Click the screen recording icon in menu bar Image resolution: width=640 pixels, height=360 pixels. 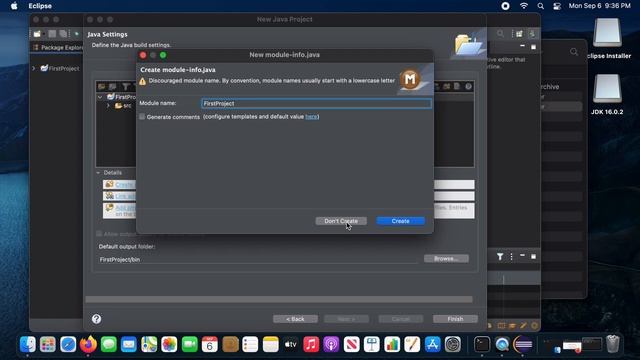coord(505,6)
